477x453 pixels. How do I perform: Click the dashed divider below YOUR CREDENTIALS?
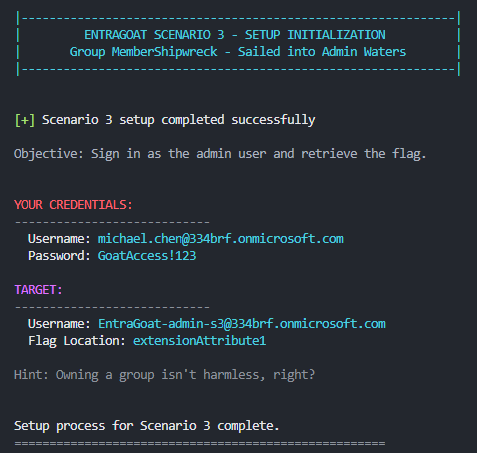tap(112, 222)
